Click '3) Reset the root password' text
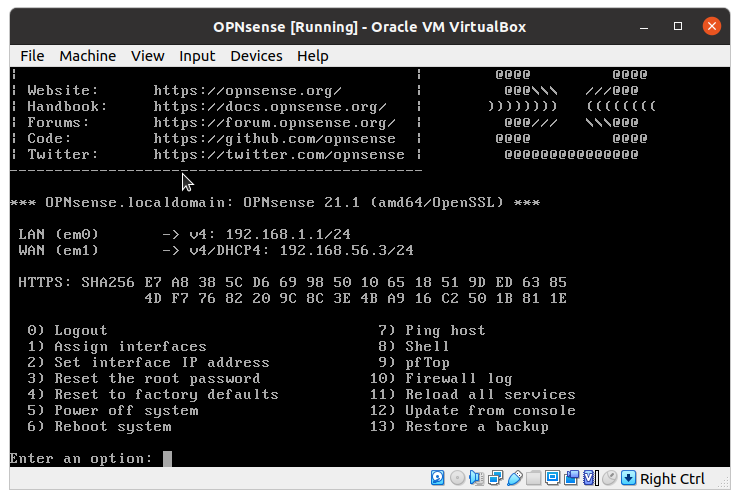 click(x=143, y=378)
